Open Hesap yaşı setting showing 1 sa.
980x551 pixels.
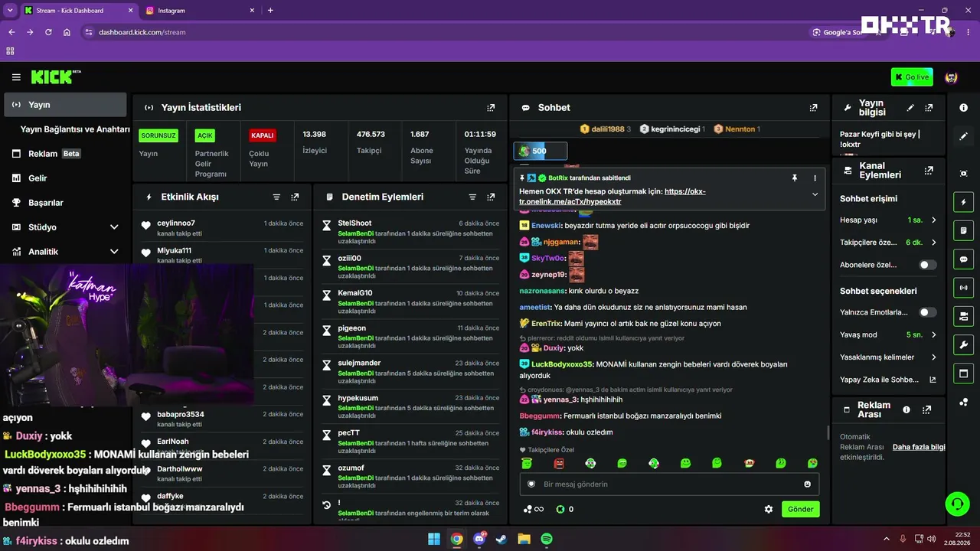(888, 220)
